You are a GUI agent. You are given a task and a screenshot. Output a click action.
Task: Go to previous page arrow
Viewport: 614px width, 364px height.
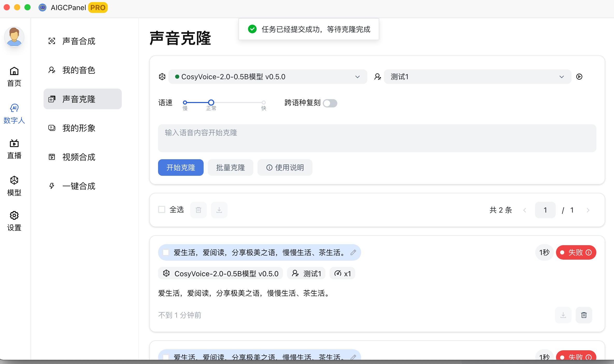pos(525,210)
